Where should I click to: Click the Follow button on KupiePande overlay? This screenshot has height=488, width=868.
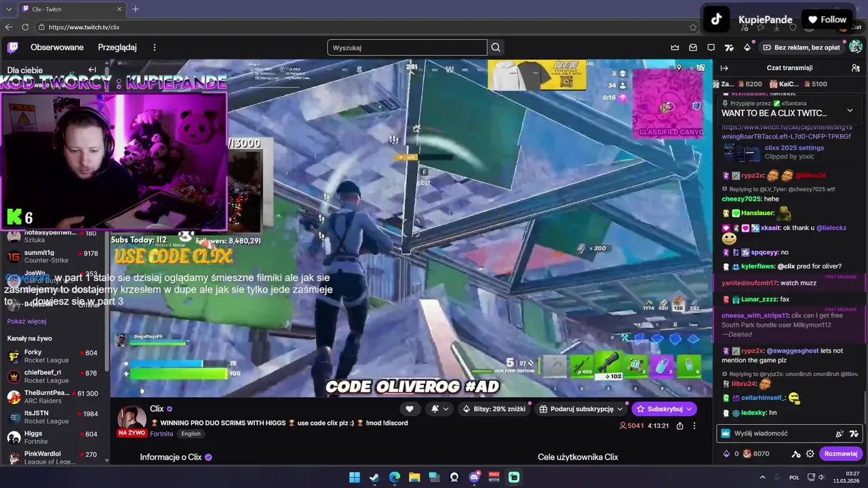(826, 20)
